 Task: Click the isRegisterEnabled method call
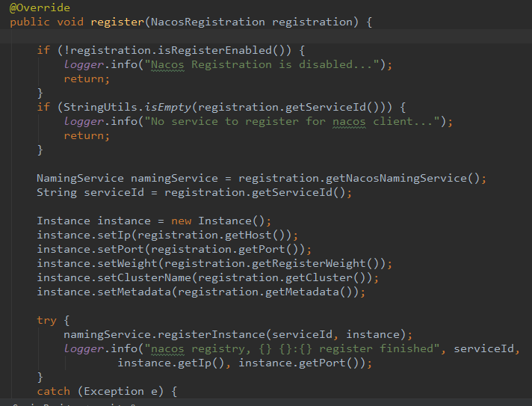point(214,51)
